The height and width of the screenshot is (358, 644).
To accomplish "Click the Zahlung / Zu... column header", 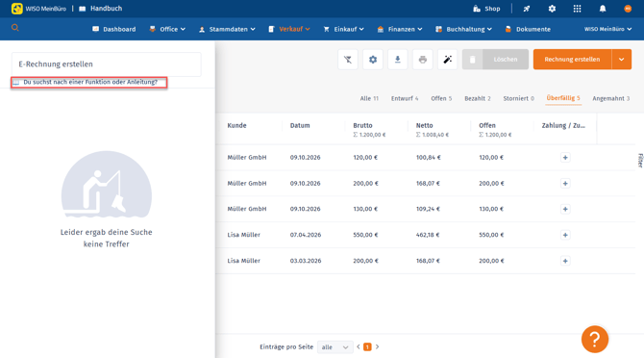I will tap(563, 126).
